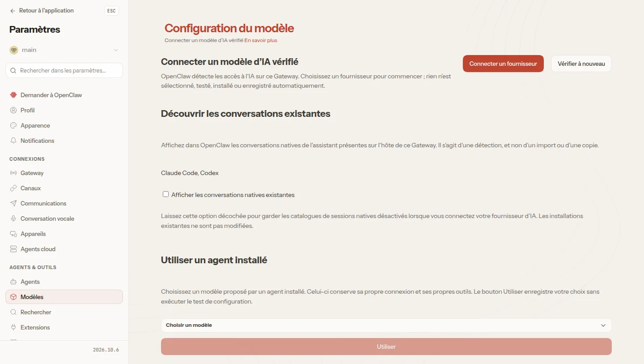Click the Demander à OpenClaw icon
The width and height of the screenshot is (644, 364).
click(x=13, y=95)
